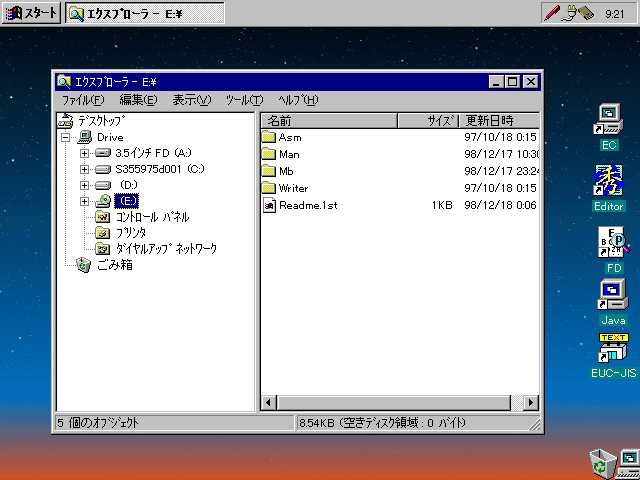Open the コントロール パネル folder icon

tap(102, 217)
